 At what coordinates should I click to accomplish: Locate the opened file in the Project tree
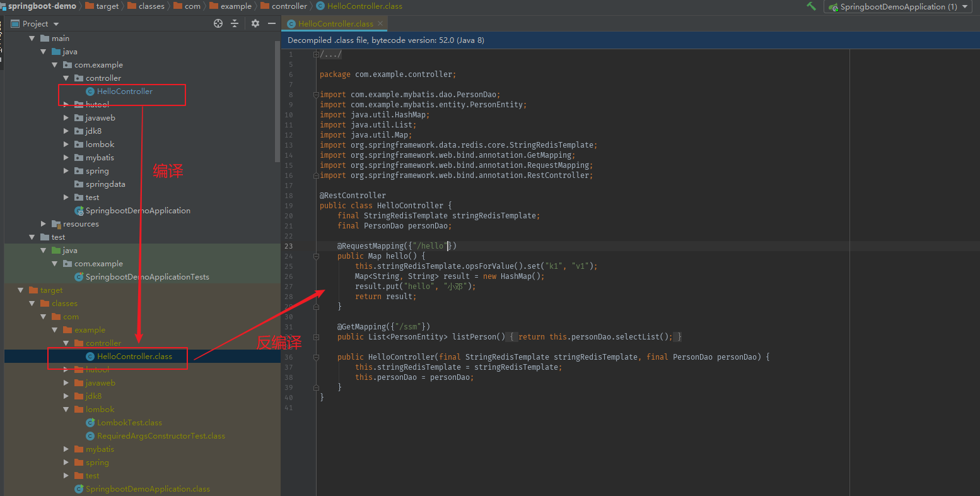click(x=218, y=23)
